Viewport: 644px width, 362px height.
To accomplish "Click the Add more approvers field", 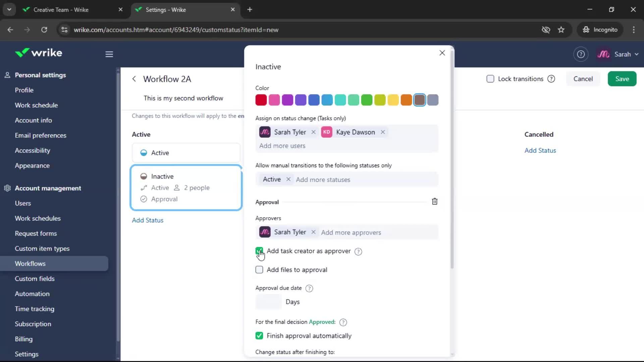I will click(x=351, y=232).
